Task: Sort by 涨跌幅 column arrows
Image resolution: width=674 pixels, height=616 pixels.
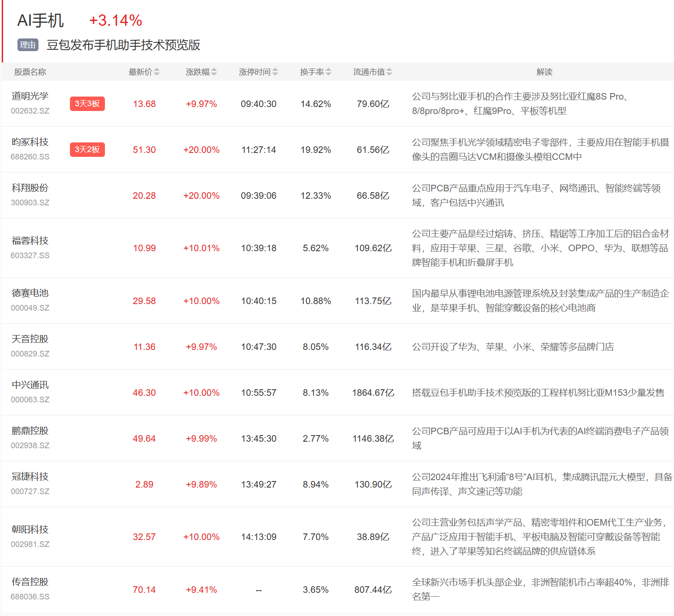Action: click(x=214, y=72)
